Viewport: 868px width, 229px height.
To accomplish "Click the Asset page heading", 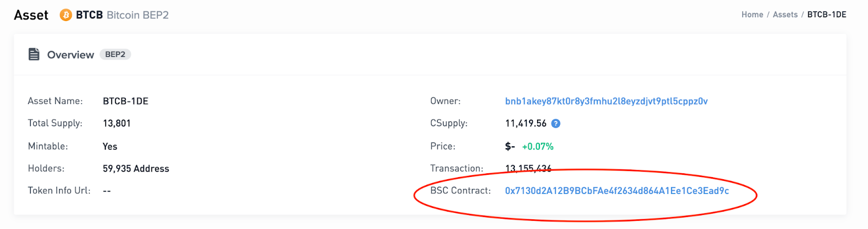I will 31,15.
